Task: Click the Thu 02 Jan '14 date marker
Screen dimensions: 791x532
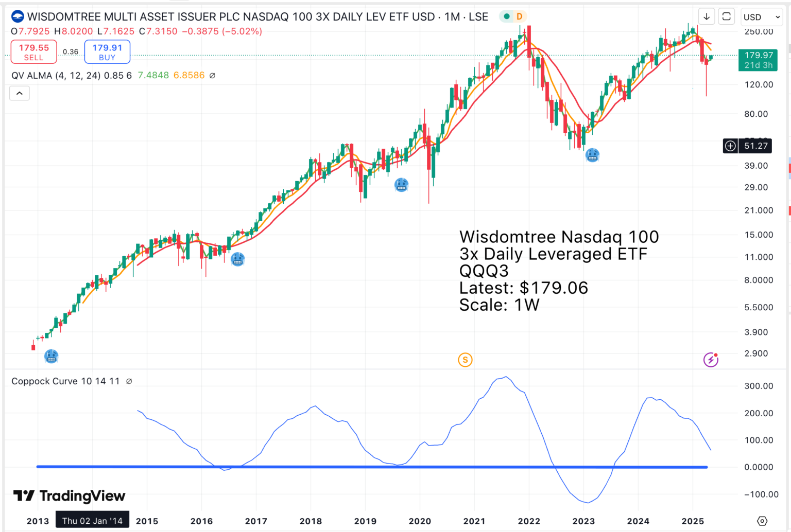Action: coord(92,520)
